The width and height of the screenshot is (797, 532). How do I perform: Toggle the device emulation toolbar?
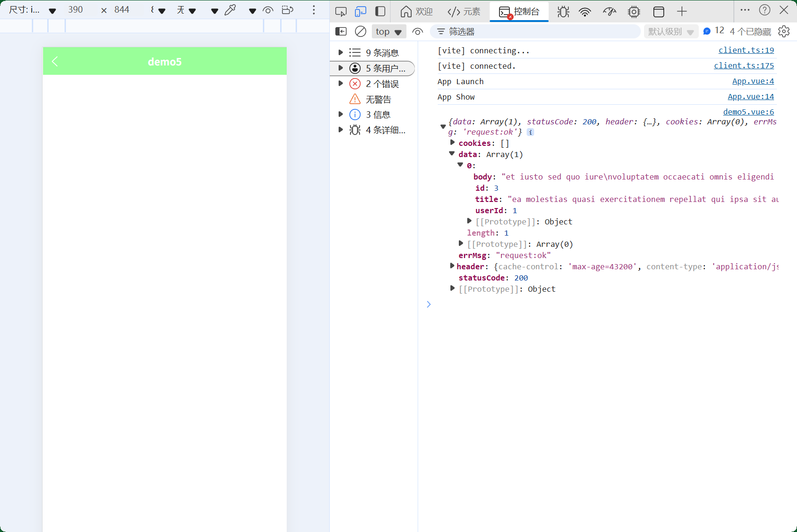tap(361, 11)
